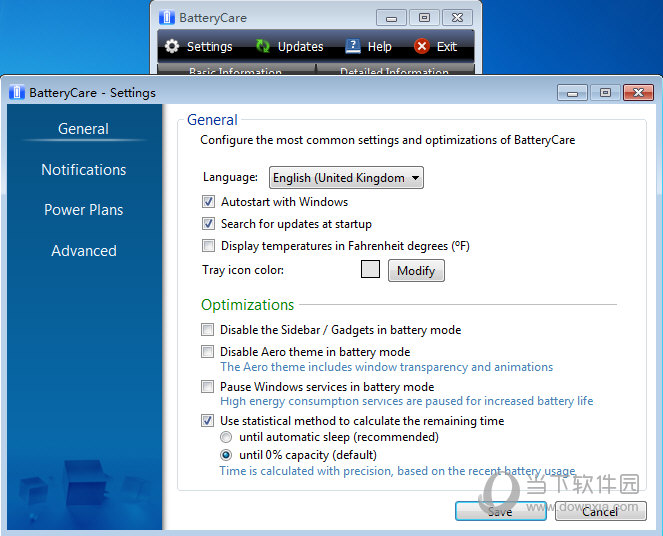Image resolution: width=663 pixels, height=536 pixels.
Task: Click the 'Tray icon color:' label
Action: click(x=243, y=270)
